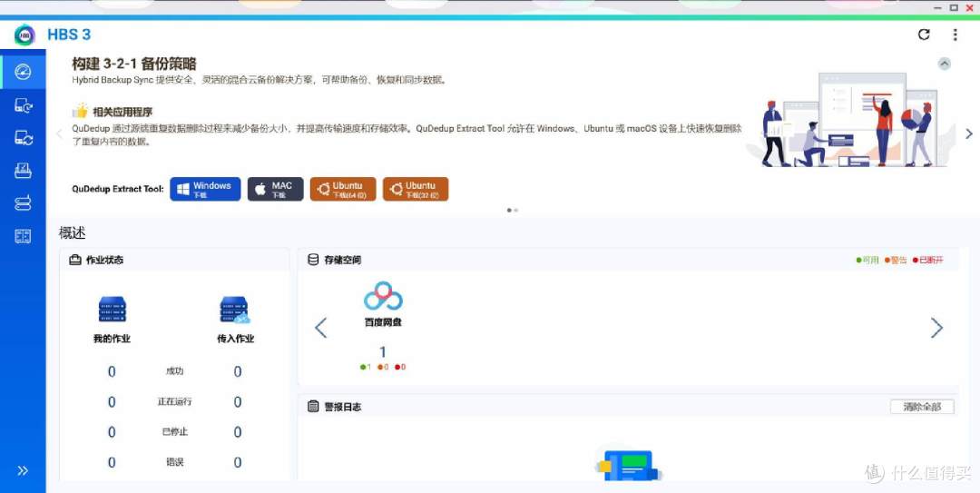980x493 pixels.
Task: Download Ubuntu 32-bit QuDedup tool
Action: (x=416, y=189)
